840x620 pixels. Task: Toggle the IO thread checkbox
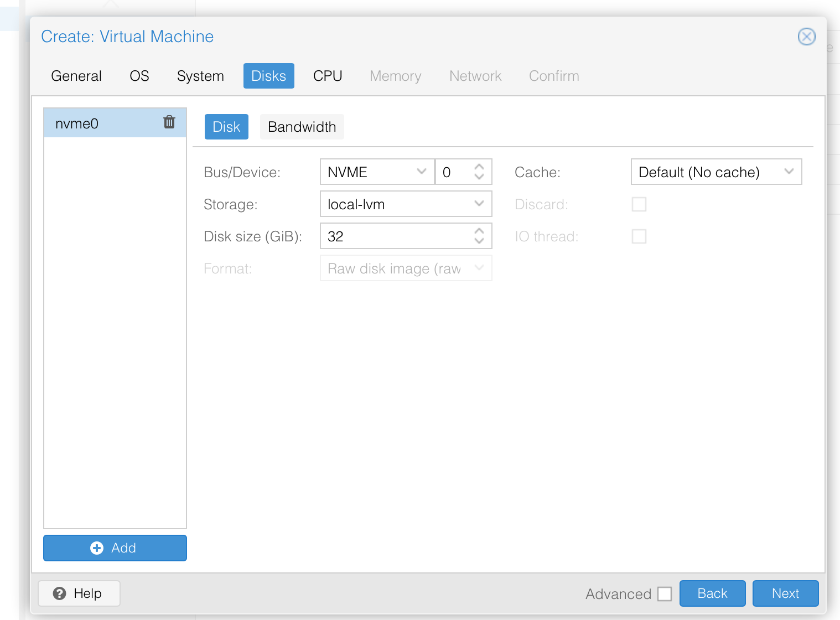tap(639, 236)
